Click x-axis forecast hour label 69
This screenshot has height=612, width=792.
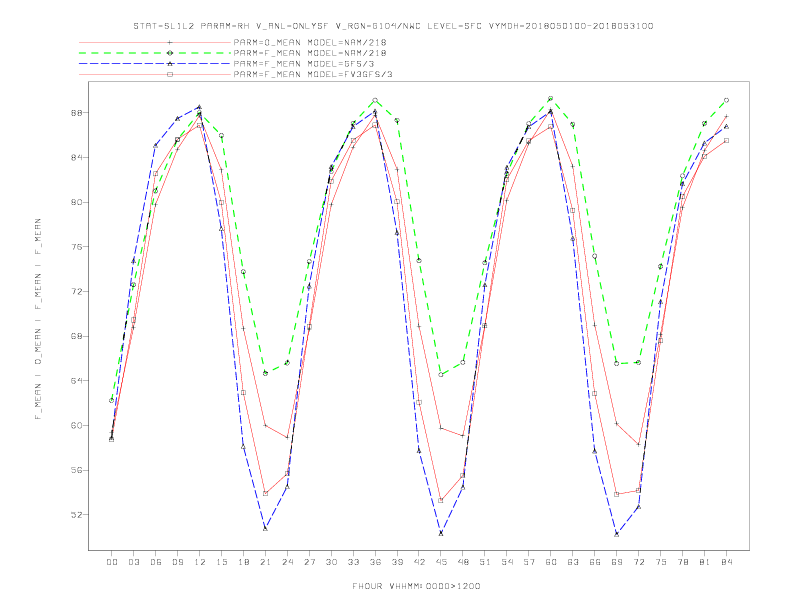click(617, 562)
